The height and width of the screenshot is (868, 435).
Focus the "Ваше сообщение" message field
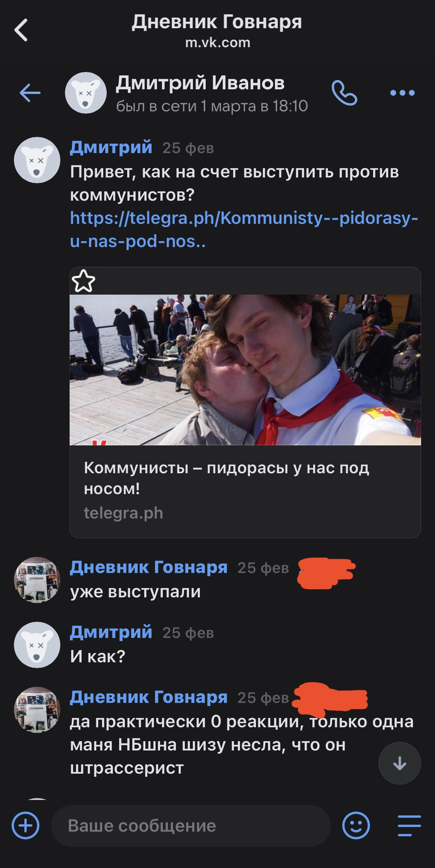191,825
